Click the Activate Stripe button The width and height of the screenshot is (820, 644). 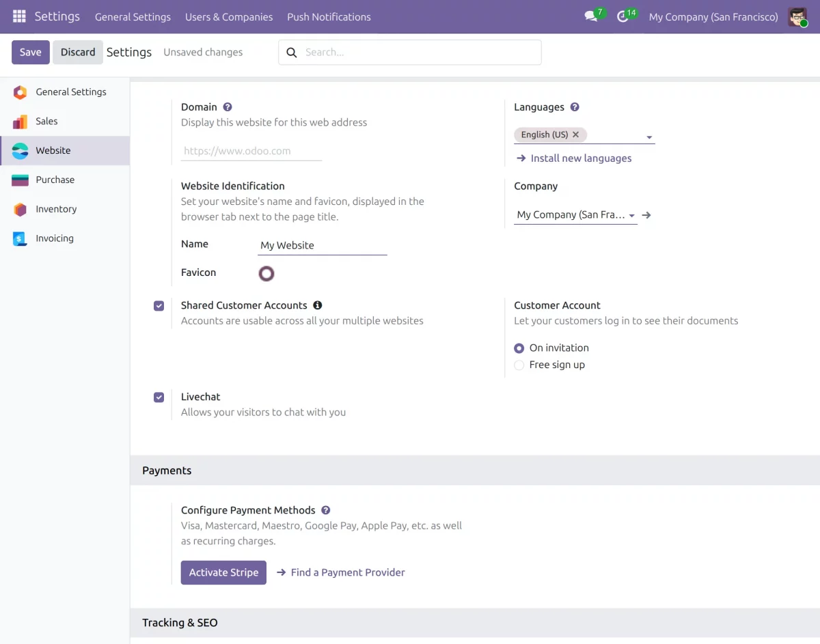point(223,573)
